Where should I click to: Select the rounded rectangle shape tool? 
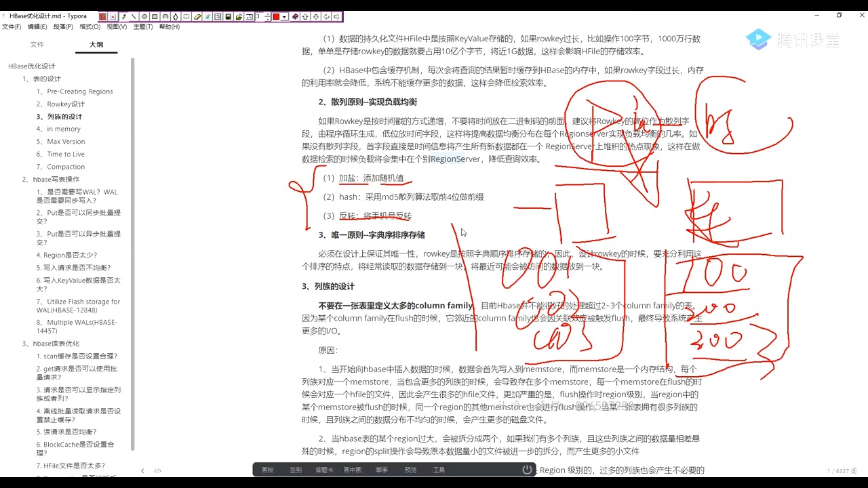click(x=165, y=16)
